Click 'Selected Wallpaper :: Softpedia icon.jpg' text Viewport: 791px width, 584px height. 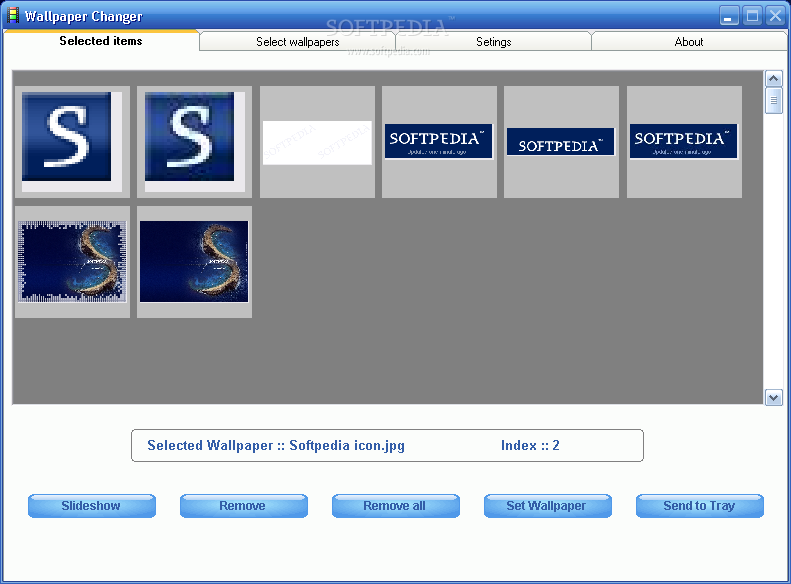(276, 445)
